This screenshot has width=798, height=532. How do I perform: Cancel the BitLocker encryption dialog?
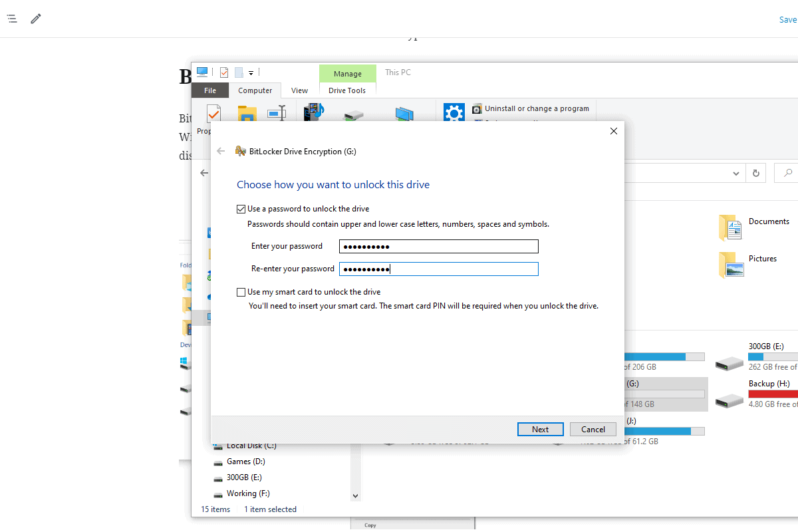pos(593,429)
